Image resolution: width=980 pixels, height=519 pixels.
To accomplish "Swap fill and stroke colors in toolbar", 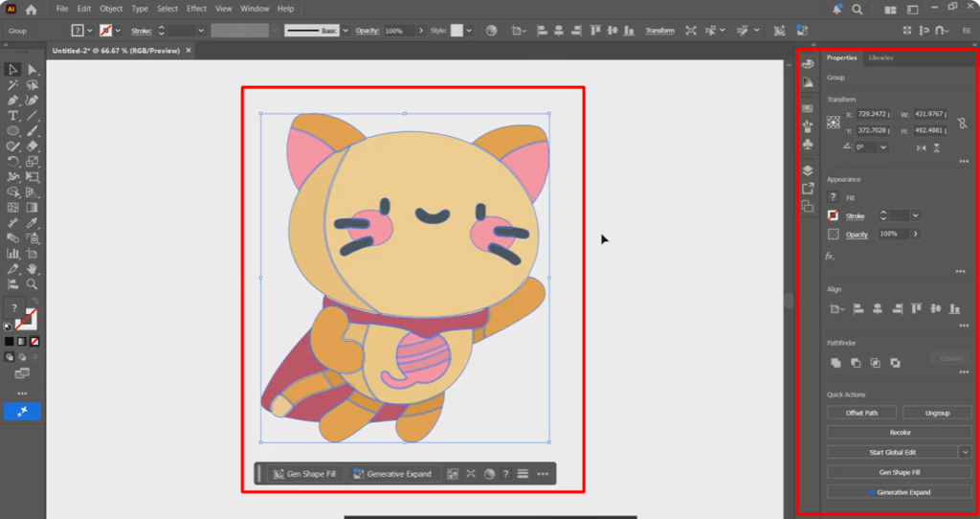I will (35, 301).
